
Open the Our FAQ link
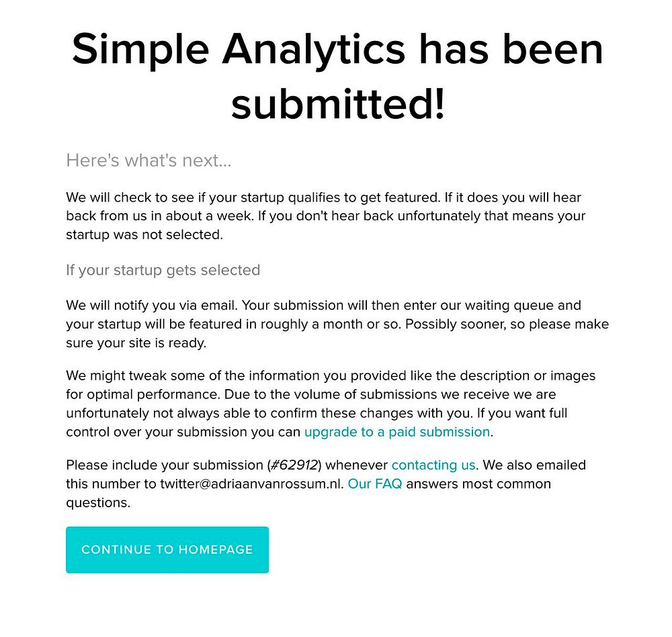point(375,484)
